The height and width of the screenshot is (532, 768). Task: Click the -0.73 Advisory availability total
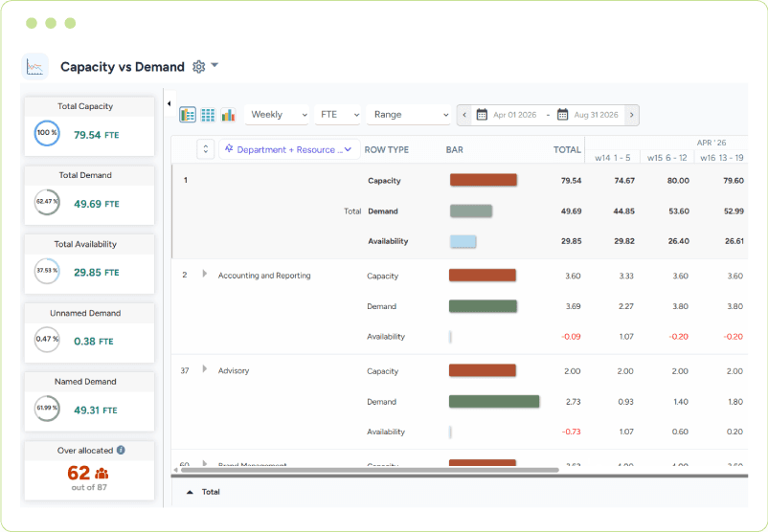tap(571, 432)
